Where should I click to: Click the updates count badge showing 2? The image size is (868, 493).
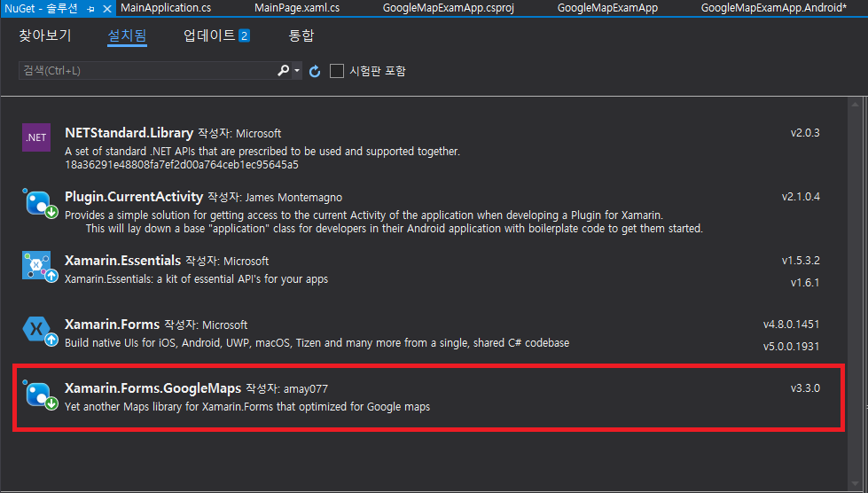click(244, 35)
